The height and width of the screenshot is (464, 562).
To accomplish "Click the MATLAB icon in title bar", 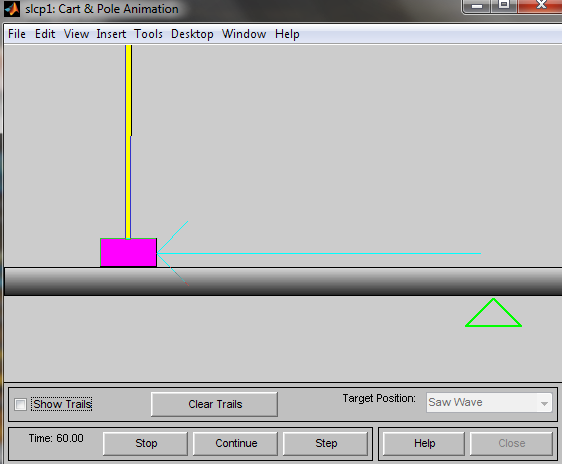I will (x=12, y=9).
